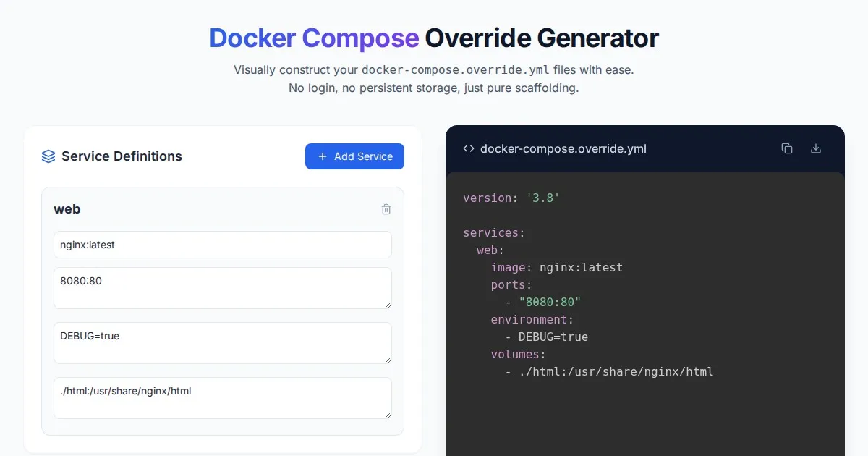Click into the ports field containing 8080:80
This screenshot has height=456, width=868.
[223, 287]
